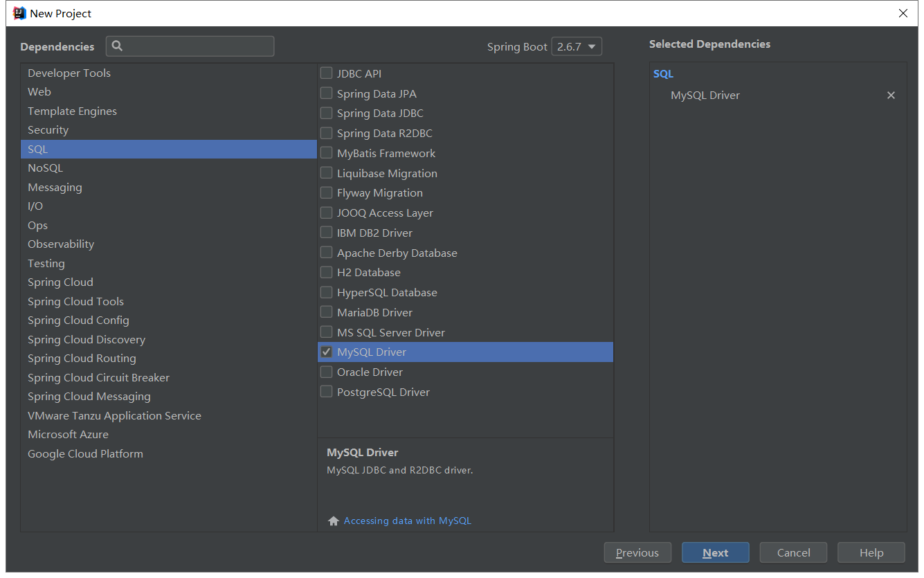Select Spring Cloud Discovery category
Viewport: 924px width, 578px height.
click(169, 339)
